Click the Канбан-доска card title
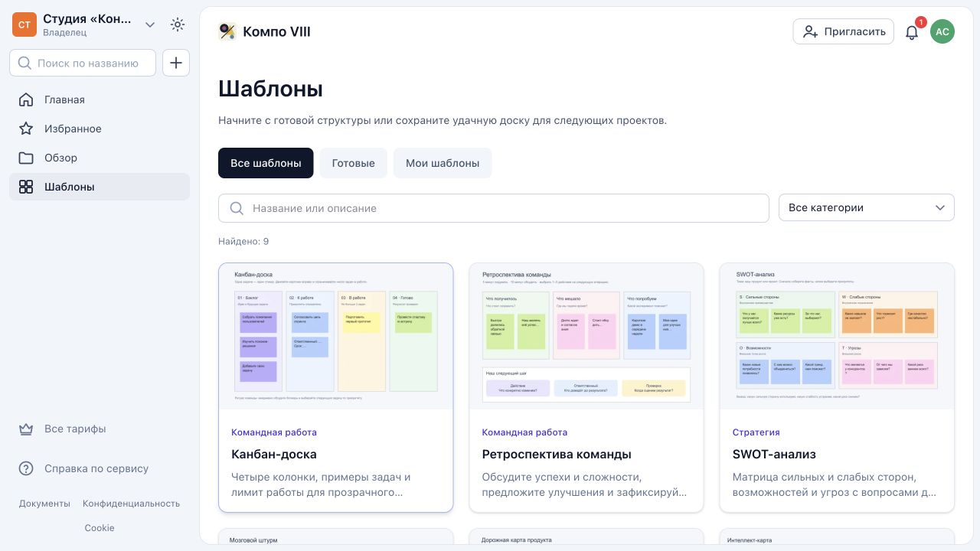The width and height of the screenshot is (980, 551). tap(274, 454)
